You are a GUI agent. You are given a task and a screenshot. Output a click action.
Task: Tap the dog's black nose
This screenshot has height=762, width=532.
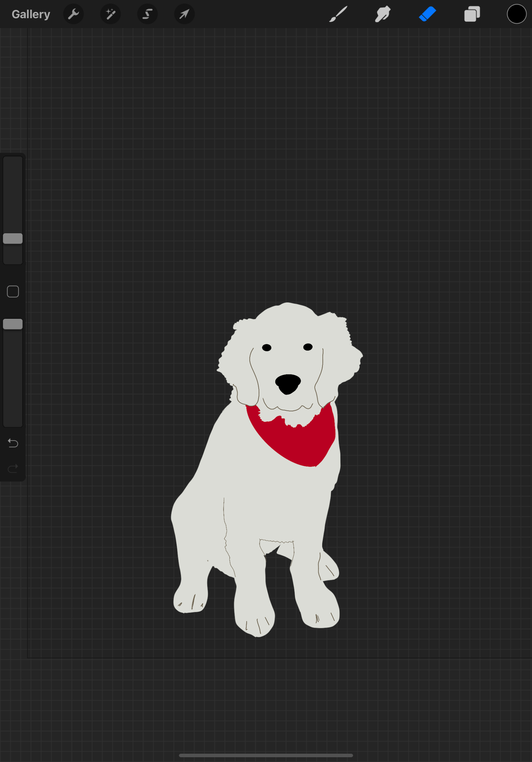(288, 384)
